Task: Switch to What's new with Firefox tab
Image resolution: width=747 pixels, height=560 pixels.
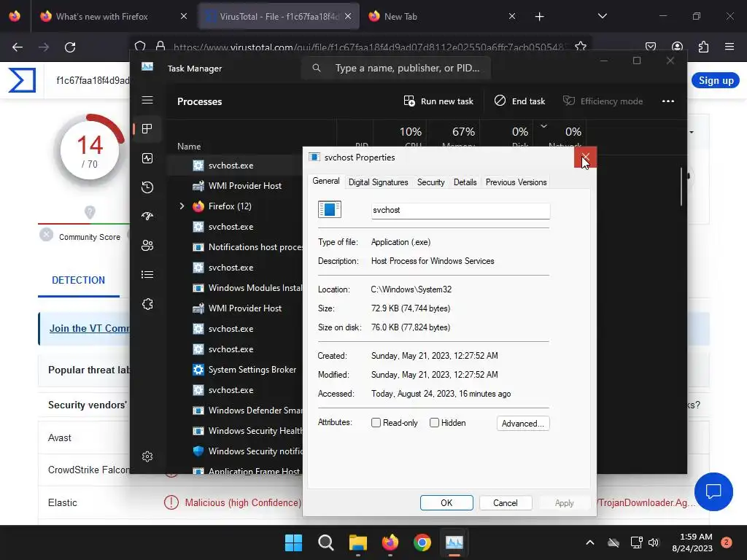Action: pyautogui.click(x=101, y=17)
